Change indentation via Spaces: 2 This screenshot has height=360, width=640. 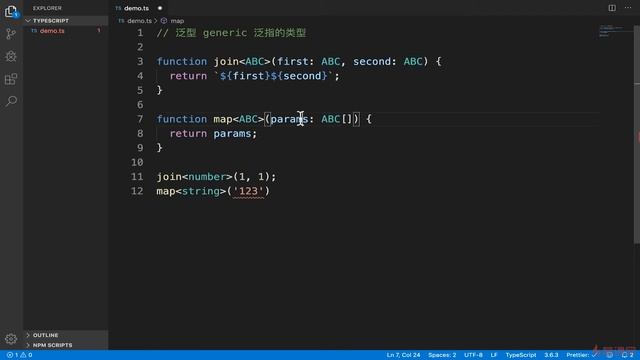442,355
